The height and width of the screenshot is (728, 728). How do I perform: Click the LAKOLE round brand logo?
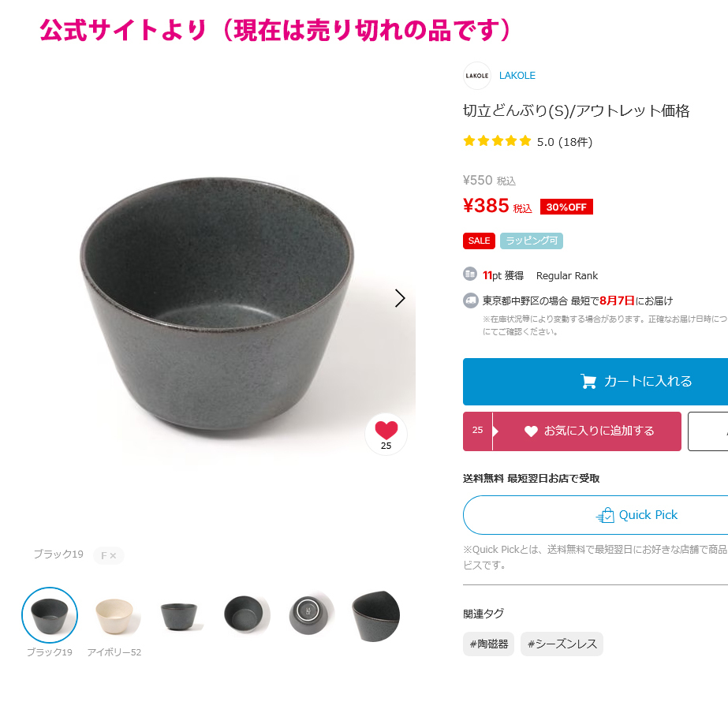[x=477, y=76]
